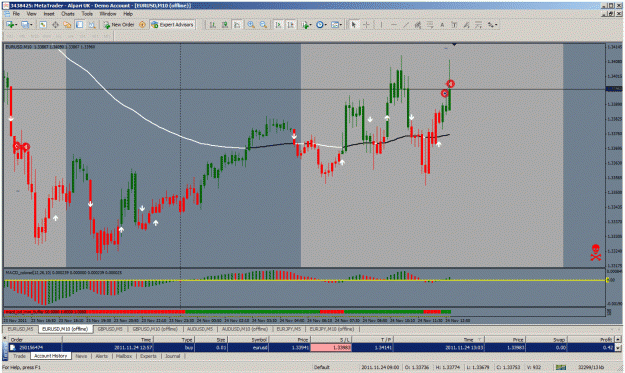Switch to AUDUSD,M10 (offline) chart tab
Screen dimensions: 625x373
245,329
